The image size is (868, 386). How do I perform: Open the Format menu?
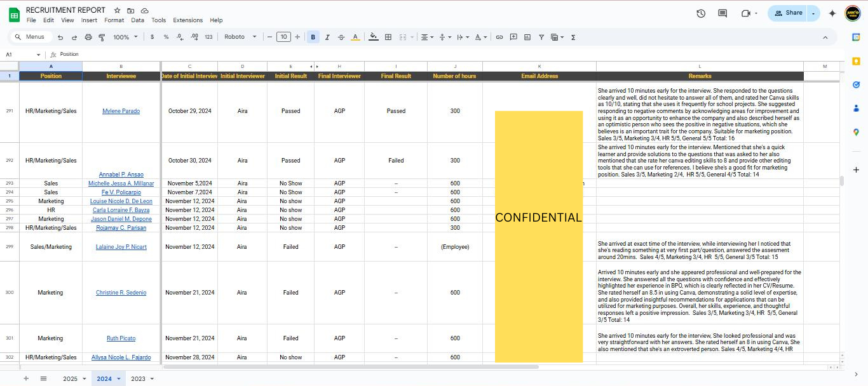pos(114,20)
